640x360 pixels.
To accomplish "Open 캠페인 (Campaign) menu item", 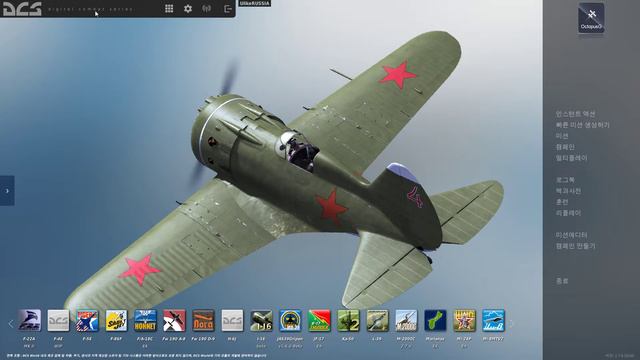I will [565, 147].
